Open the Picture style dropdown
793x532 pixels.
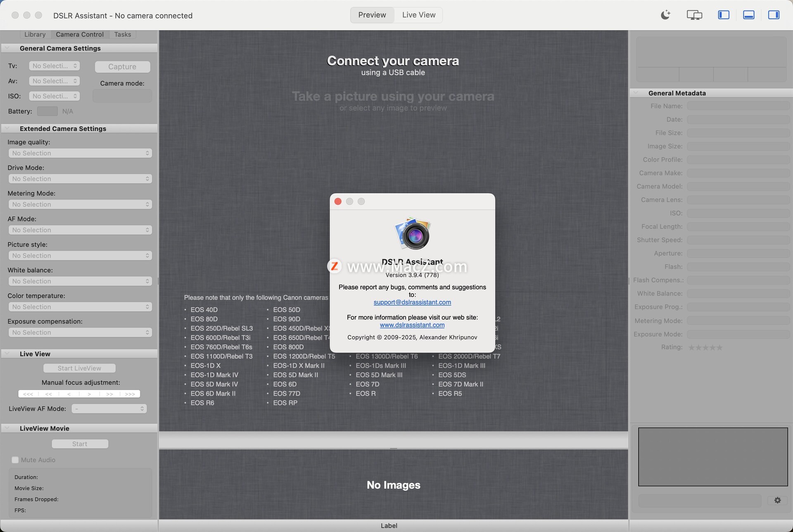(x=80, y=255)
